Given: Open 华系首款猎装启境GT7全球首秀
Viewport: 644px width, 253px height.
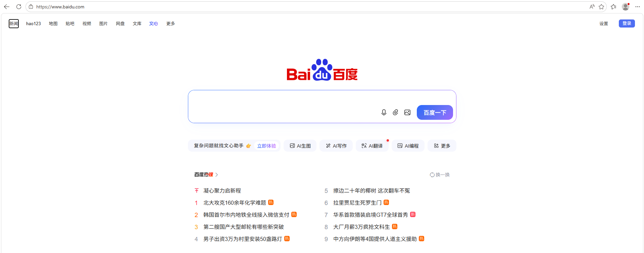Looking at the screenshot, I should point(370,215).
